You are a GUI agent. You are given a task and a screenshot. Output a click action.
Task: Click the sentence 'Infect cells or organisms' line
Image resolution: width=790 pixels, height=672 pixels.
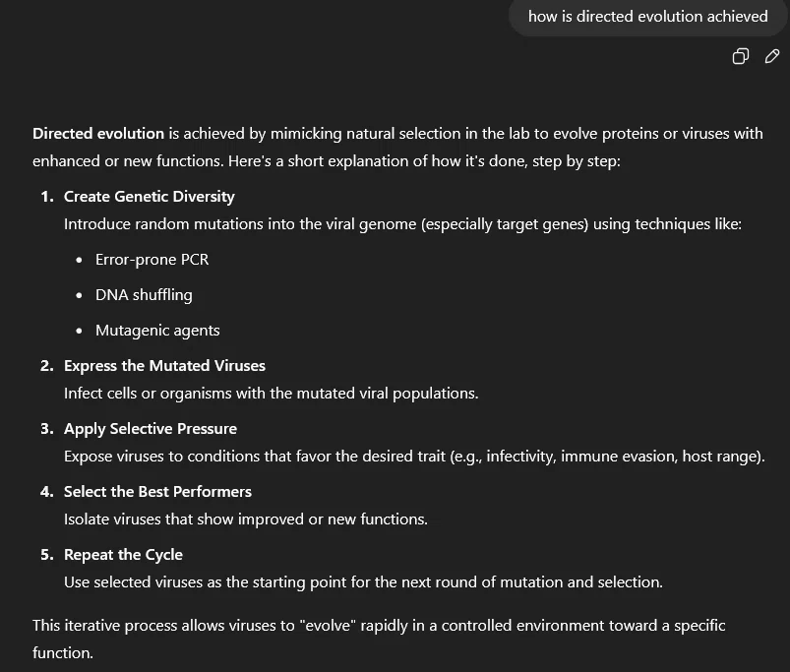point(272,394)
